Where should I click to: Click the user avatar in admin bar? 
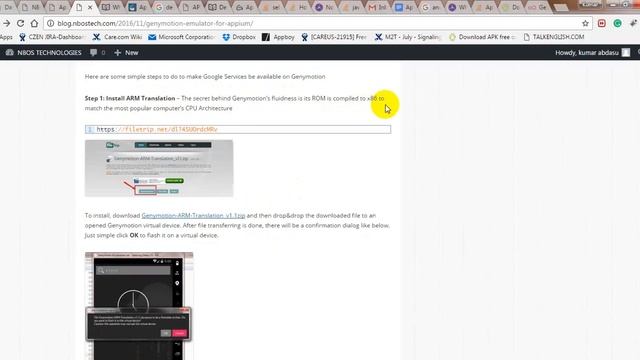pos(626,53)
